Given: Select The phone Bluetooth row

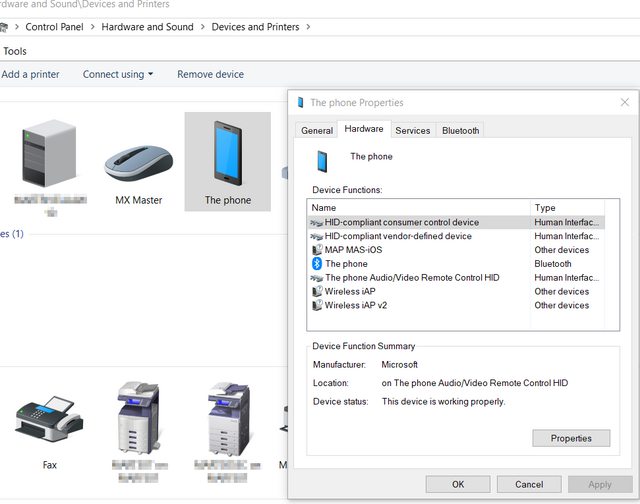Looking at the screenshot, I should 456,264.
